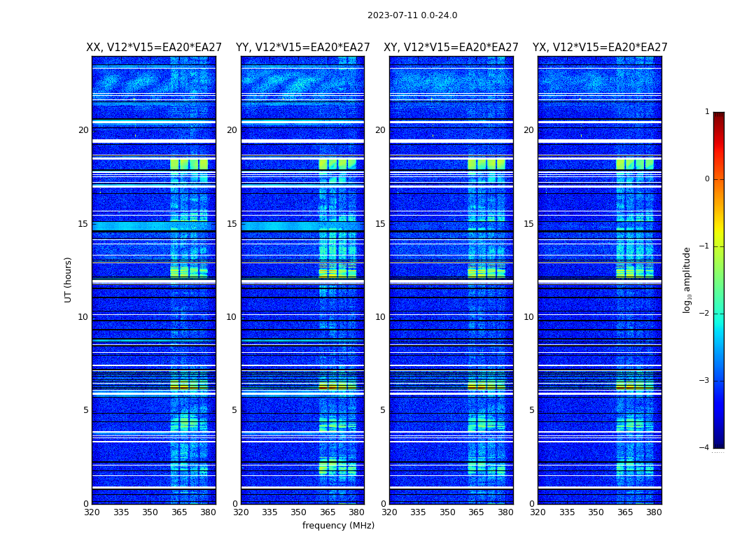Click the colorbar tick label 0

click(x=707, y=179)
